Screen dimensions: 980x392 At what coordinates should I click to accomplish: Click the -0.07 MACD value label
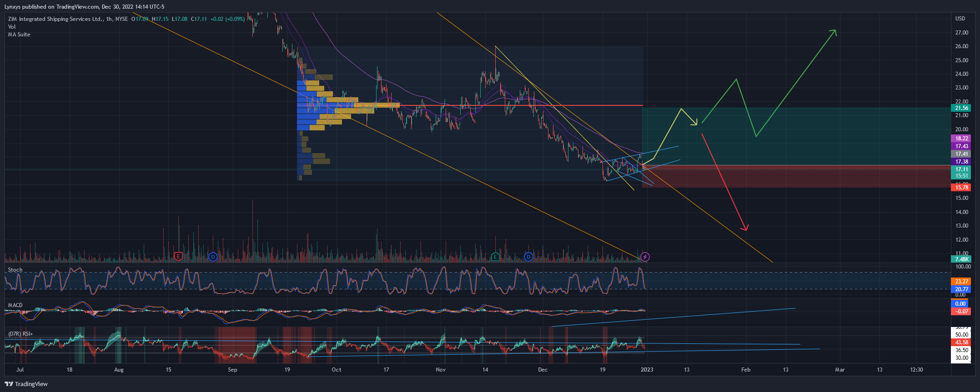961,312
